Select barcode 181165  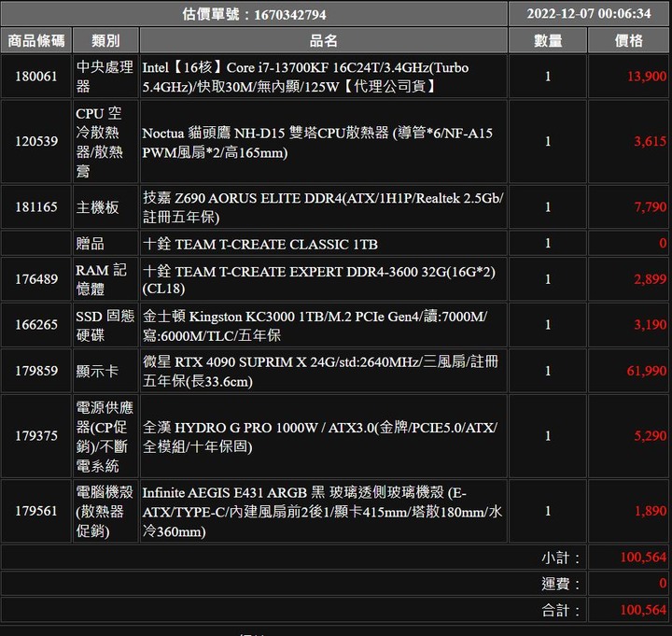(x=36, y=207)
